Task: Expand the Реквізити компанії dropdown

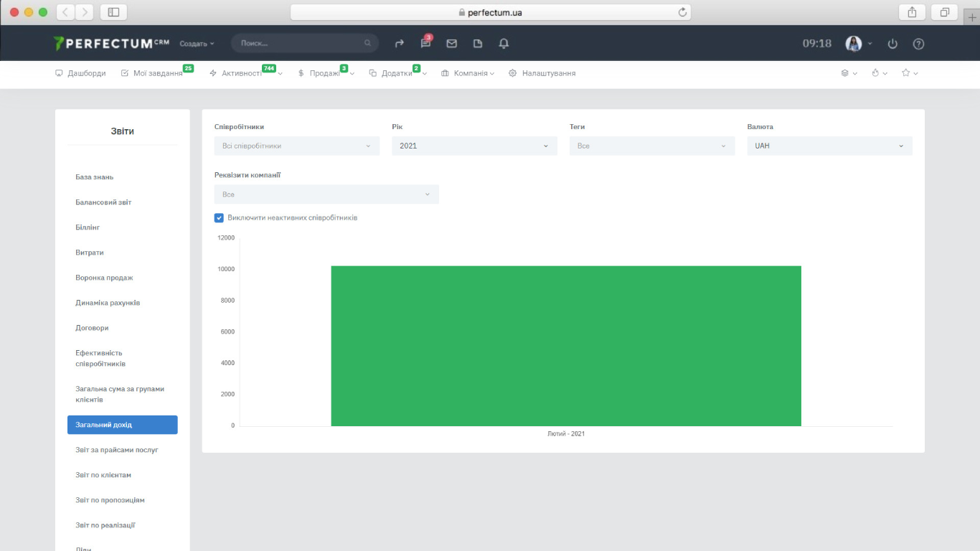Action: [x=326, y=194]
